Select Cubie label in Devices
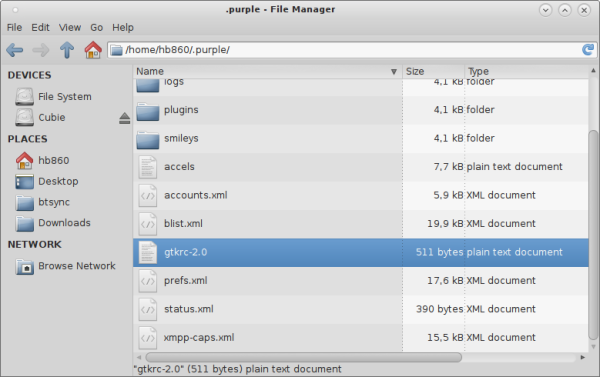Screen dimensions: 600x377 (52, 118)
